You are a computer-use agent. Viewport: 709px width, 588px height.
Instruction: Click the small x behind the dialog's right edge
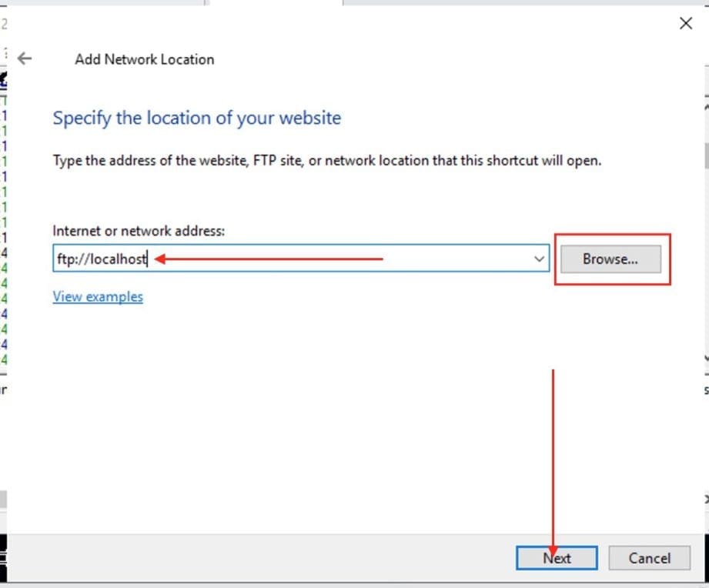tap(706, 499)
